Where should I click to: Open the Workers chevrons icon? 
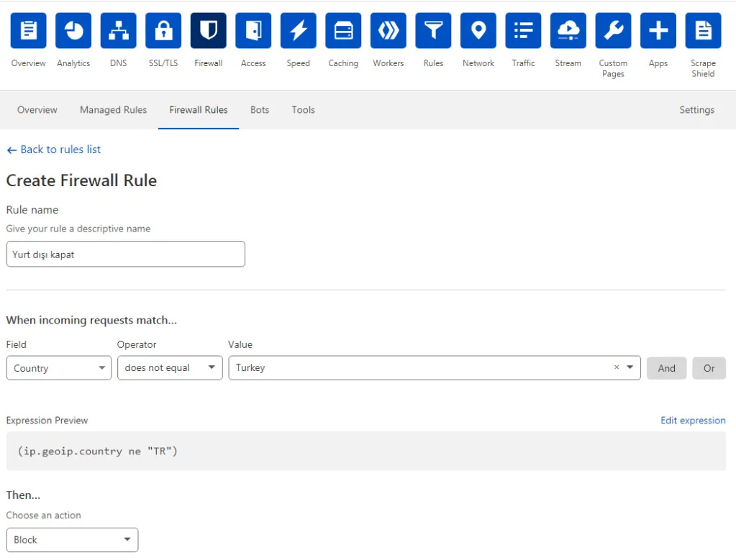389,30
